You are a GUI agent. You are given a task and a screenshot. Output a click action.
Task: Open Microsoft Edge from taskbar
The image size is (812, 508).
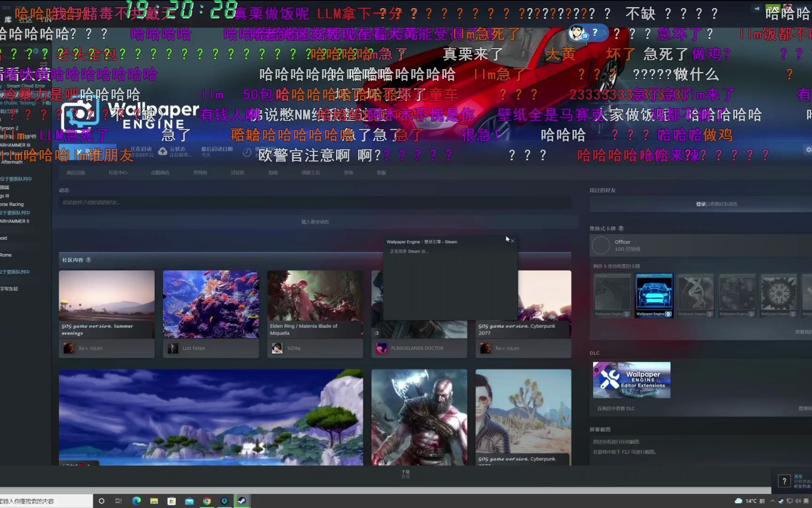(x=136, y=501)
